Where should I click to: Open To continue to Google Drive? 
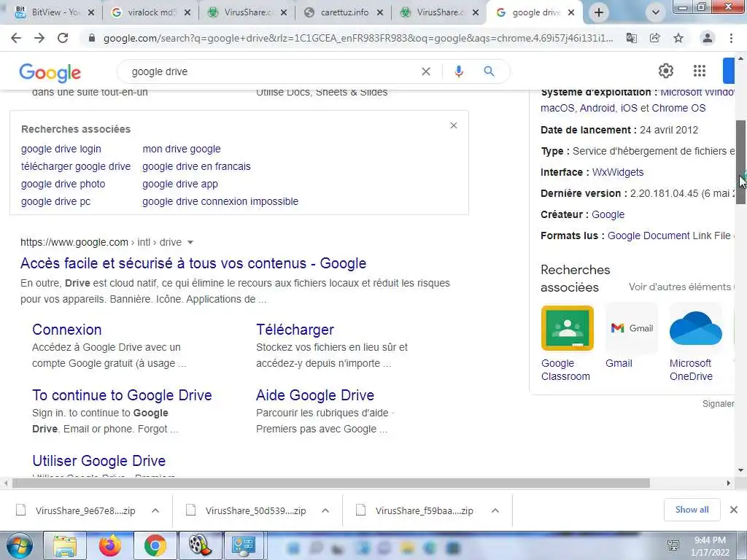point(122,395)
